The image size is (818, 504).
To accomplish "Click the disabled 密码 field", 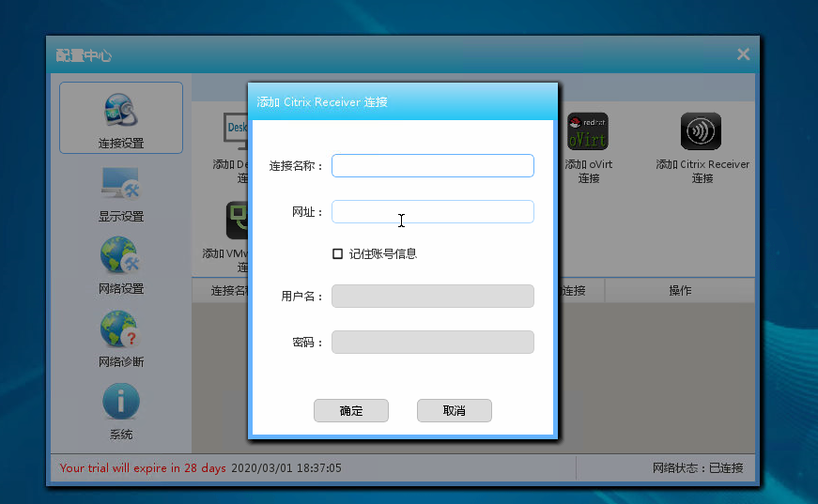I will click(x=432, y=343).
